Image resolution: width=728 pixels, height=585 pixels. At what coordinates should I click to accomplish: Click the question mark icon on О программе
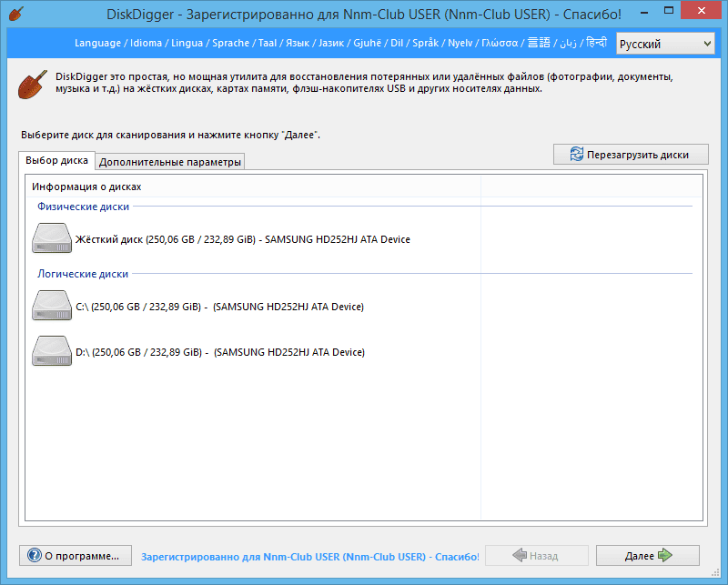pyautogui.click(x=35, y=556)
